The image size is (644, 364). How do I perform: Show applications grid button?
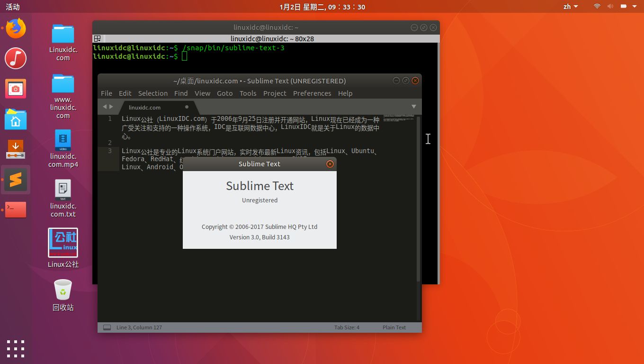(x=16, y=348)
